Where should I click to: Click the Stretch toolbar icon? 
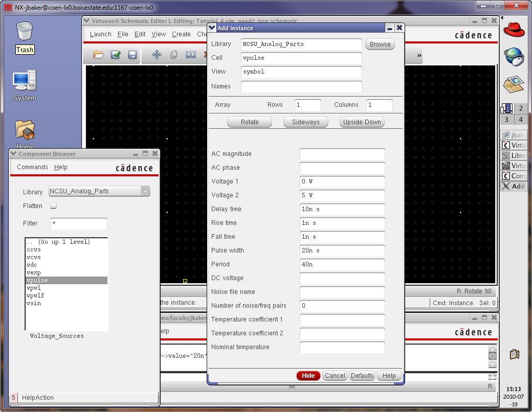coord(191,55)
